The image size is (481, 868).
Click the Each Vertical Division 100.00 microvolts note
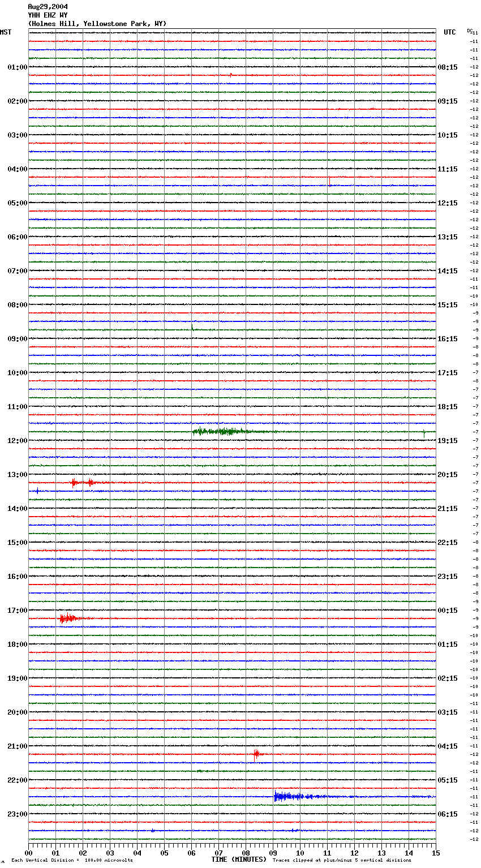72,861
